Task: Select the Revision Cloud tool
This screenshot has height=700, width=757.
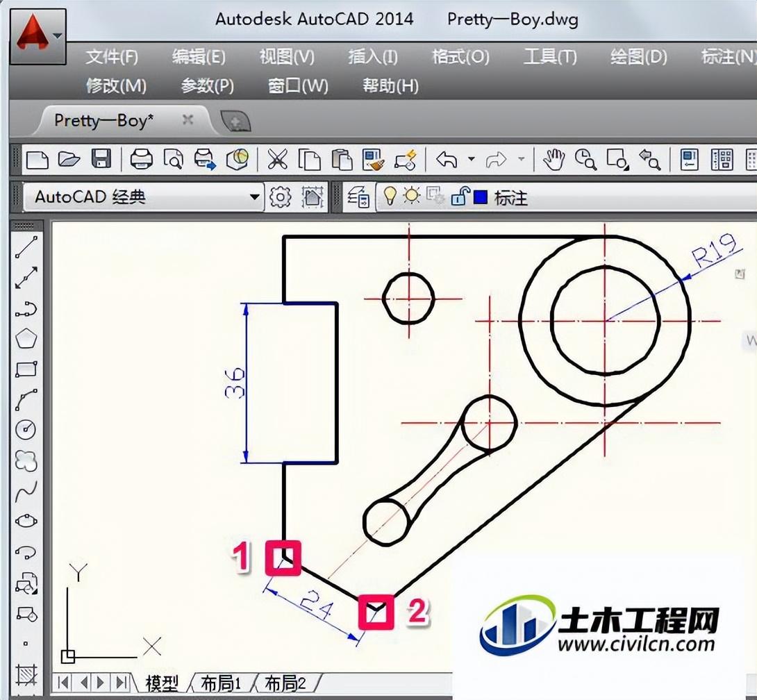Action: point(26,460)
